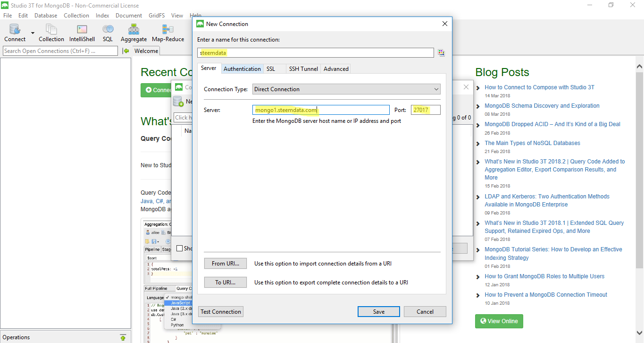Click the Port number field
This screenshot has height=343, width=644.
coord(426,110)
